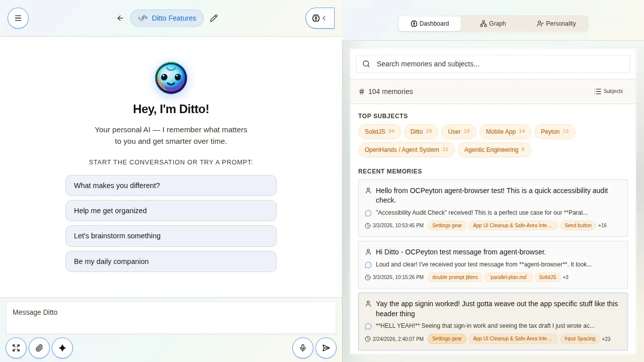Expand the +16 hidden tags
644x362 pixels.
[602, 225]
